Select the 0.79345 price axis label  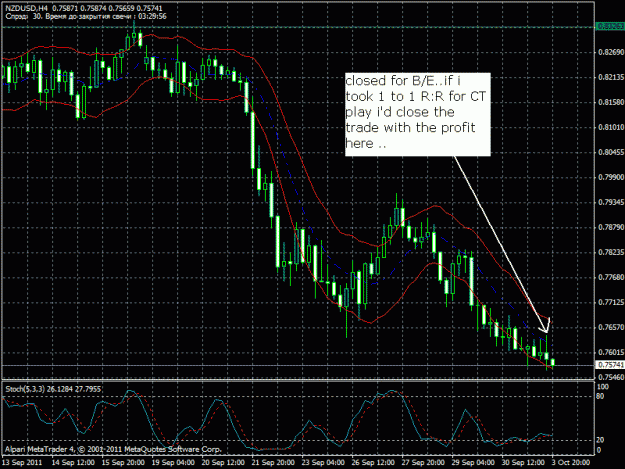(610, 202)
